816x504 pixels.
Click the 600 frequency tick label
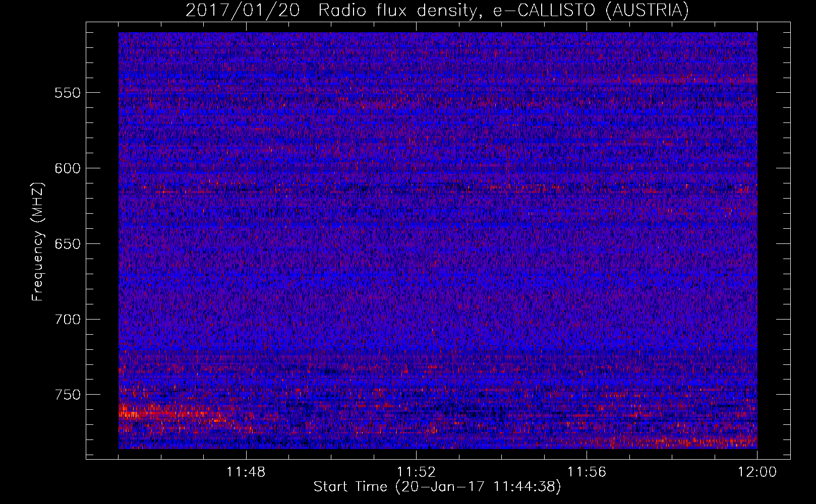[x=68, y=168]
